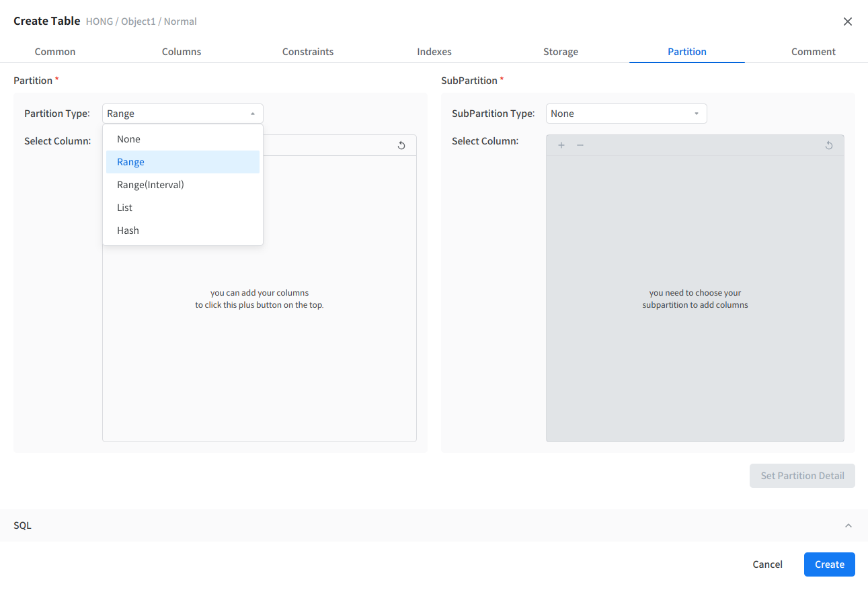Reset the SubPartition column selection
The height and width of the screenshot is (590, 868).
[829, 145]
